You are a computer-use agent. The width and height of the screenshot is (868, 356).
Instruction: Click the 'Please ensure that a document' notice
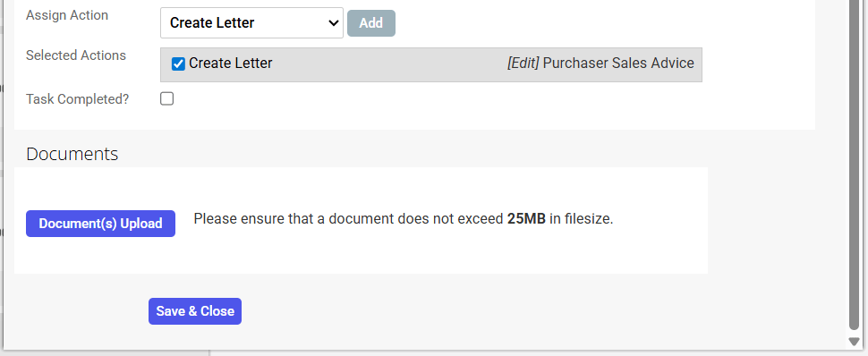[404, 219]
